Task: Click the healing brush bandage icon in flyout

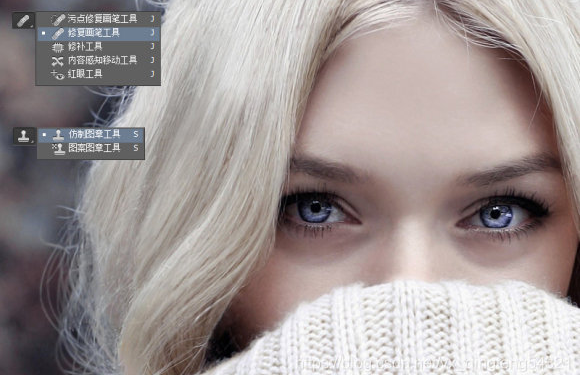Action: [x=58, y=34]
